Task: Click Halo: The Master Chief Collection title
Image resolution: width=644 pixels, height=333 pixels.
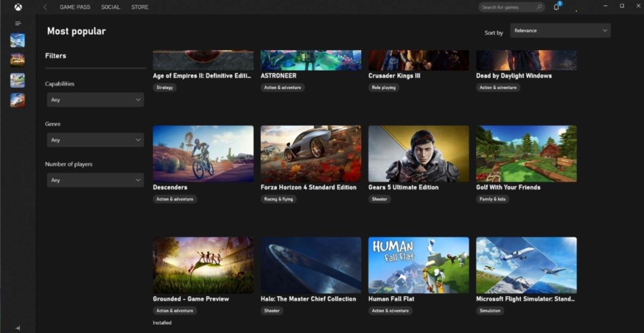Action: (x=308, y=299)
